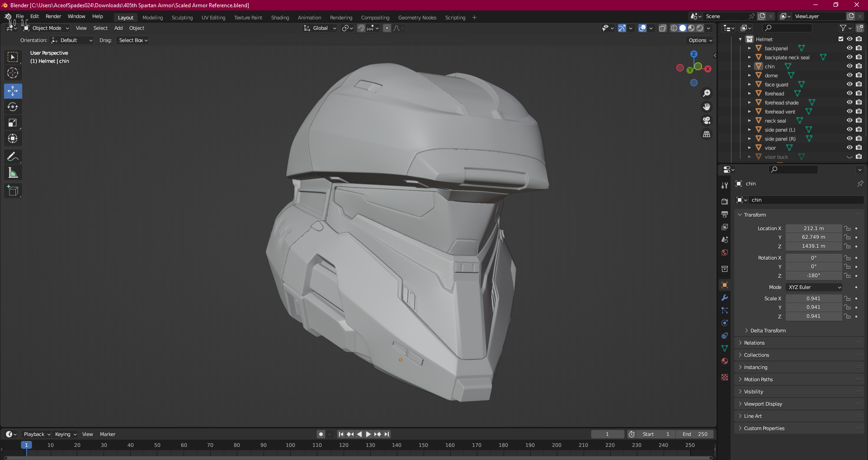Open the XYZ Euler rotation mode dropdown
868x460 pixels.
click(814, 287)
